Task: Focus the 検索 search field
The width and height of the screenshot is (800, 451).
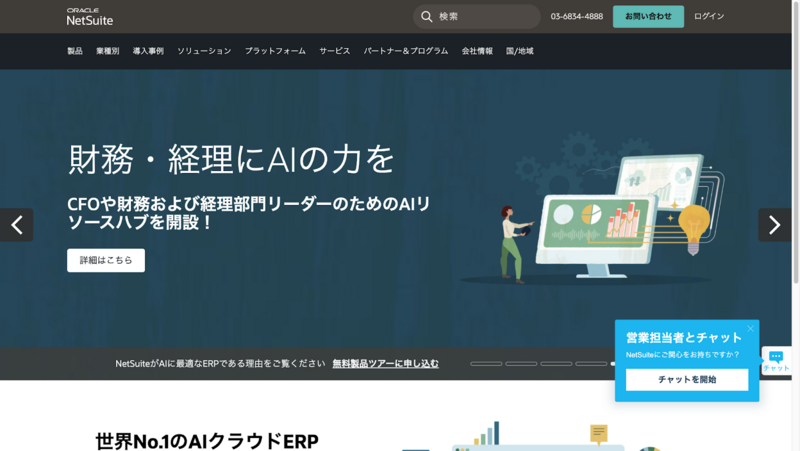Action: (477, 16)
